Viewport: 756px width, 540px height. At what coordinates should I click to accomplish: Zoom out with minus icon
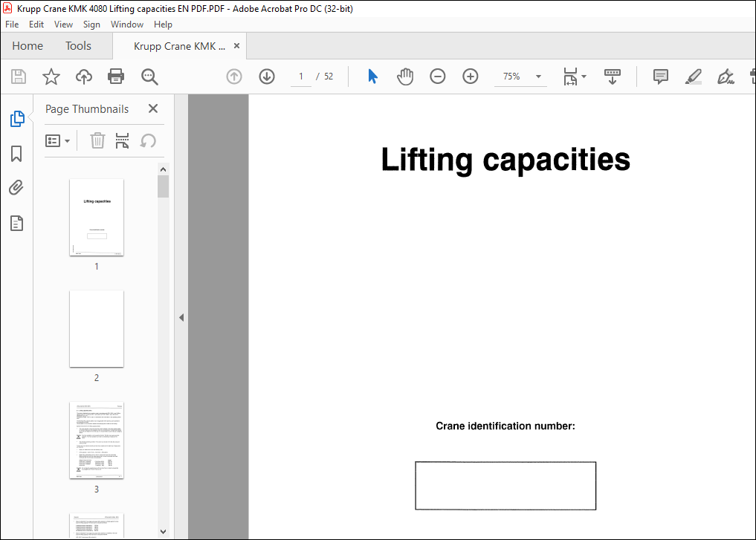click(x=438, y=76)
